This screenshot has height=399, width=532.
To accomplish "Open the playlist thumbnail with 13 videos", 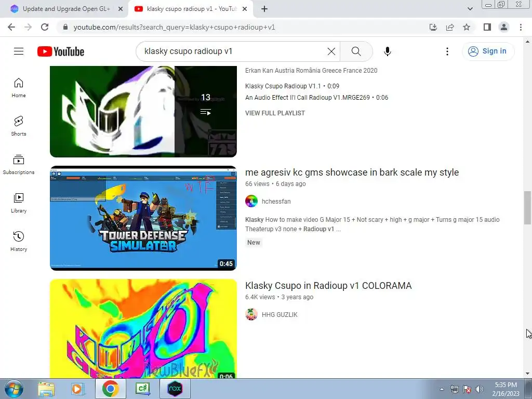I will (x=143, y=111).
